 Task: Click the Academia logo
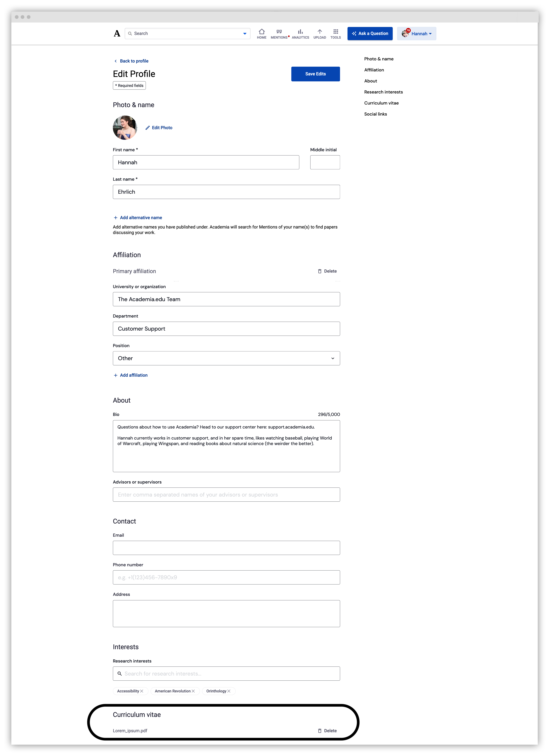(116, 33)
